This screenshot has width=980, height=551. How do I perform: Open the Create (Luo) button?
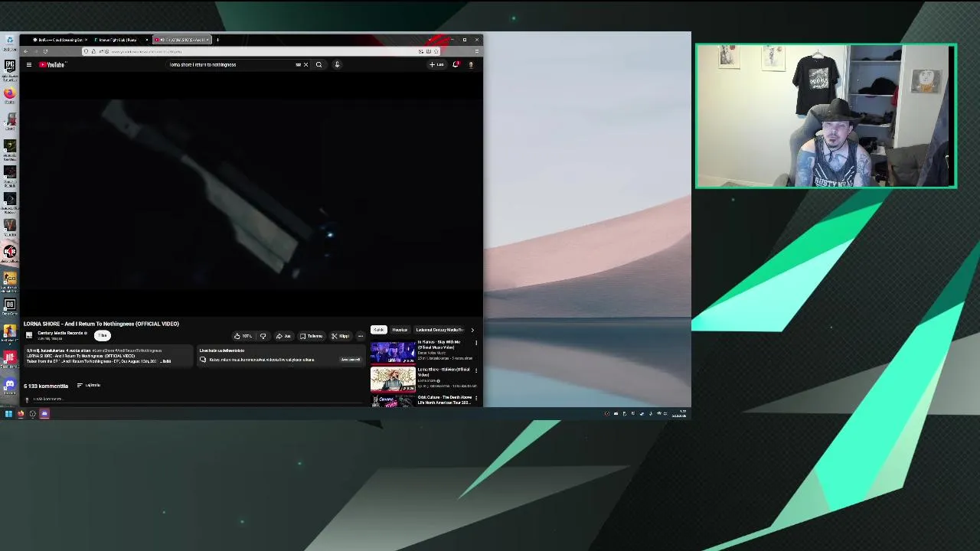pos(436,65)
